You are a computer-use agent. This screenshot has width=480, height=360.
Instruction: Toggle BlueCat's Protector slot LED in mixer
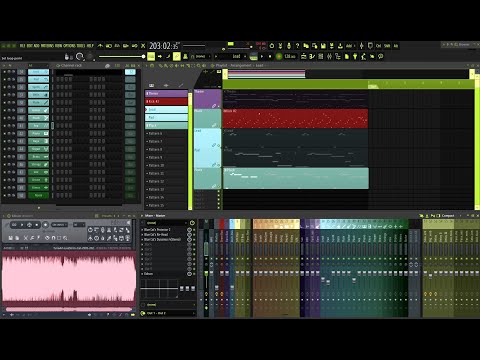pyautogui.click(x=189, y=230)
